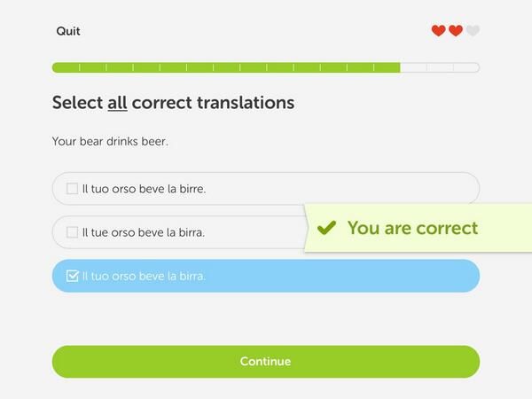Tick the checkbox for 'Il tuo orso beve la birre.'
The image size is (532, 399).
pos(72,188)
